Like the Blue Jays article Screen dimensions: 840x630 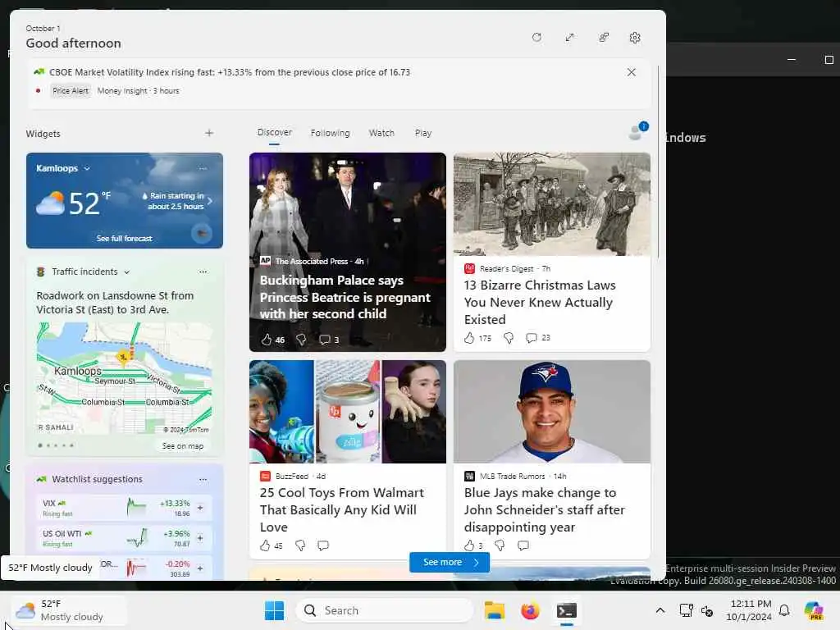[469, 546]
